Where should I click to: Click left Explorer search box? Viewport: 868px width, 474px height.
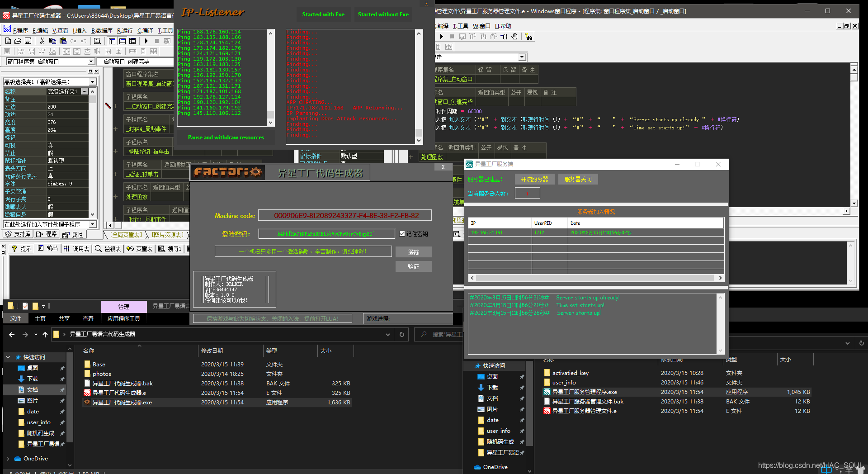439,334
